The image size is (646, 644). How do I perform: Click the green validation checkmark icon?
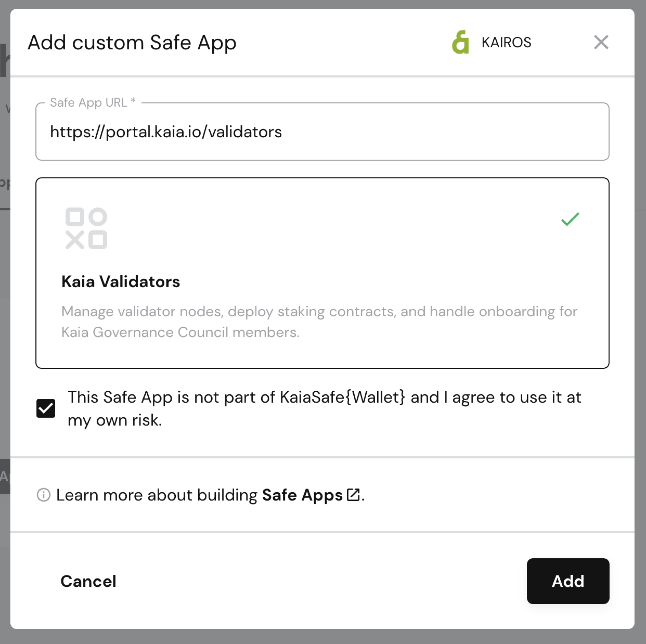point(570,219)
